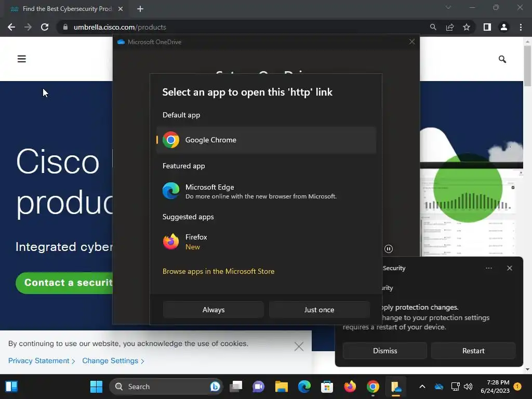Screen dimensions: 532x399
Task: Switch to Chrome on the taskbar
Action: [373, 387]
